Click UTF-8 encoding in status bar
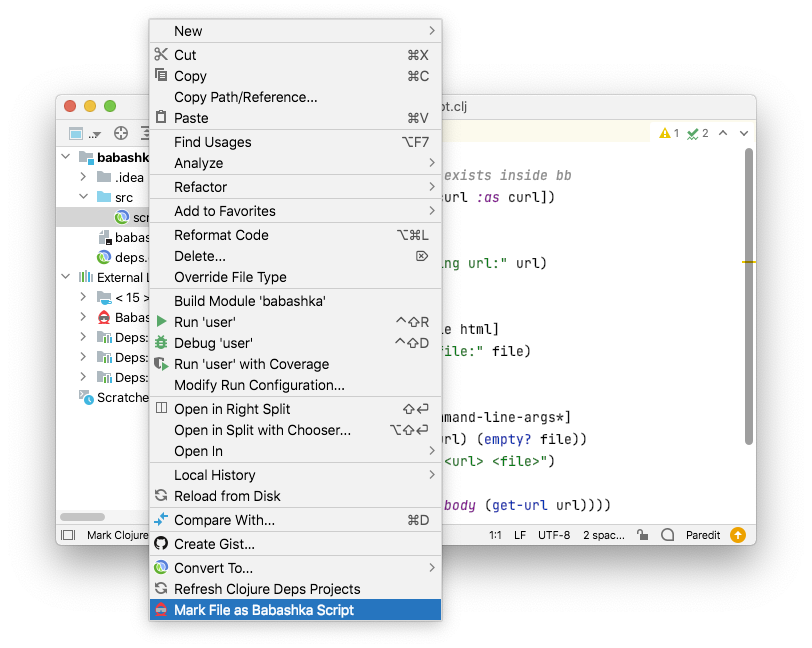This screenshot has width=812, height=648. click(x=554, y=535)
